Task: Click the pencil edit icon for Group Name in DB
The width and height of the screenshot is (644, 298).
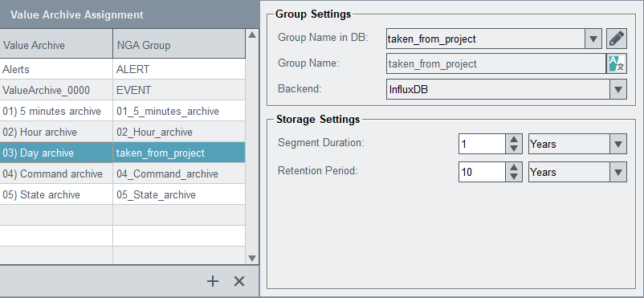Action: (617, 39)
